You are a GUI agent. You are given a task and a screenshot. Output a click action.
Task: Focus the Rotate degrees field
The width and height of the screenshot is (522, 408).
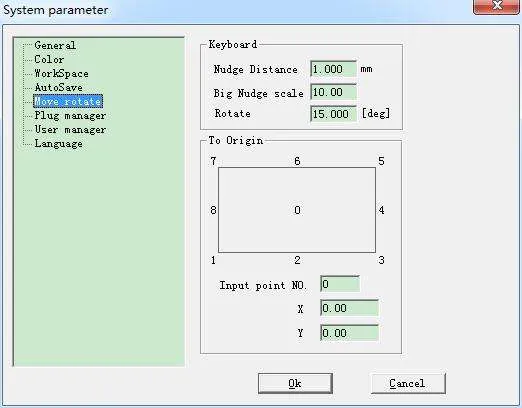[x=333, y=114]
